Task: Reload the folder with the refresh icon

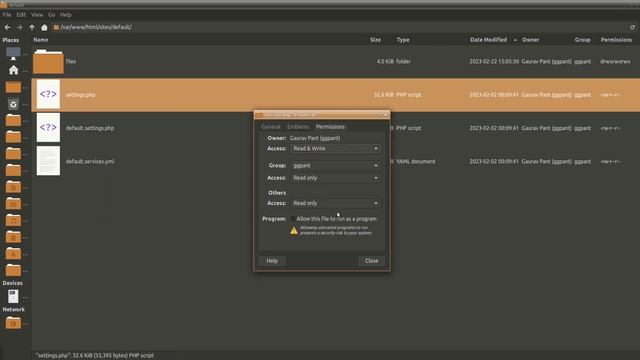Action: [632, 27]
